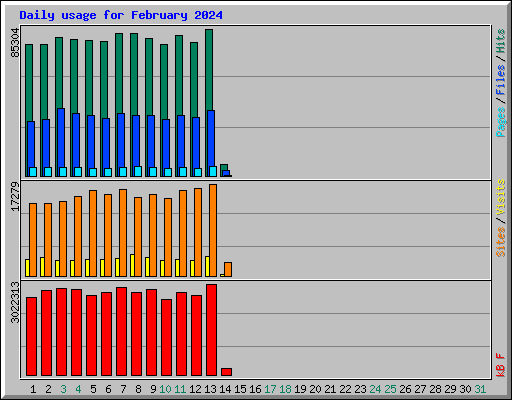The width and height of the screenshot is (512, 400).
Task: Select day label 19 on the x-axis
Action: click(x=300, y=389)
